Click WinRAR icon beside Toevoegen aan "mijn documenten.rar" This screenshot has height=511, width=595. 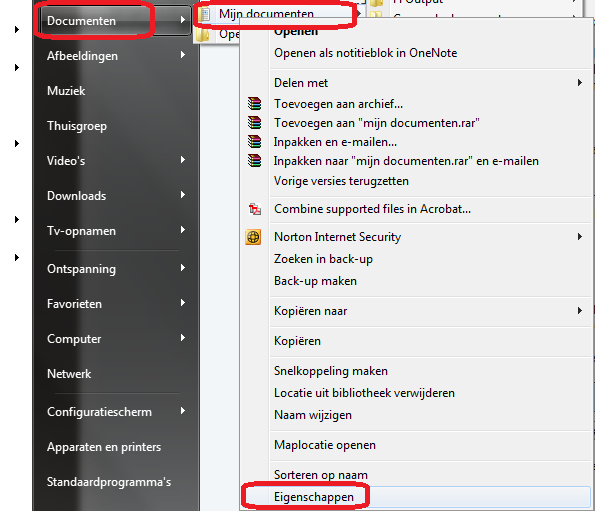click(254, 123)
